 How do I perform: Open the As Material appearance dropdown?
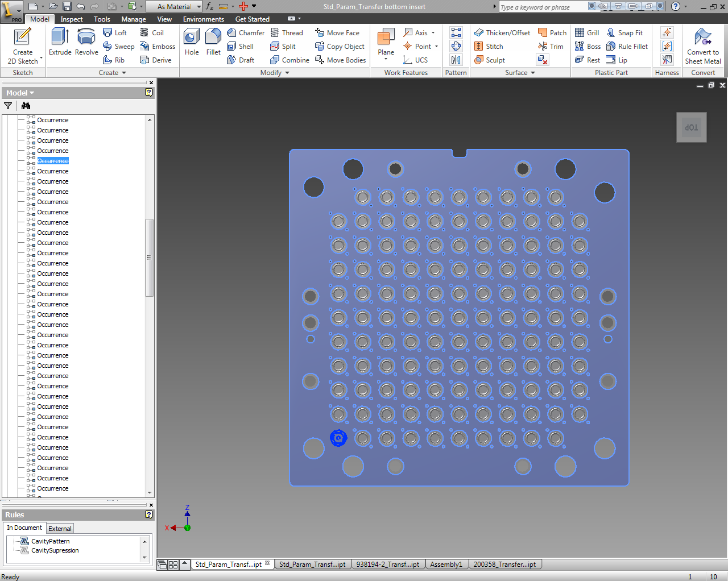coord(198,7)
